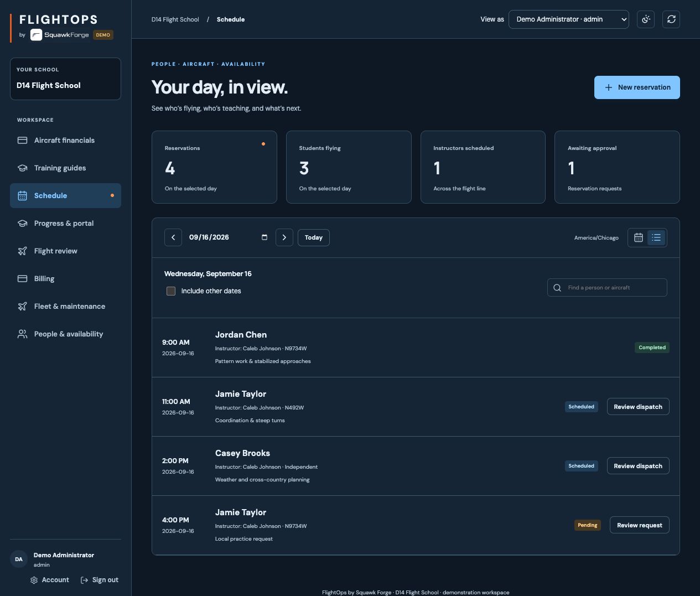Click Local practice request text
The height and width of the screenshot is (596, 700).
tap(244, 539)
